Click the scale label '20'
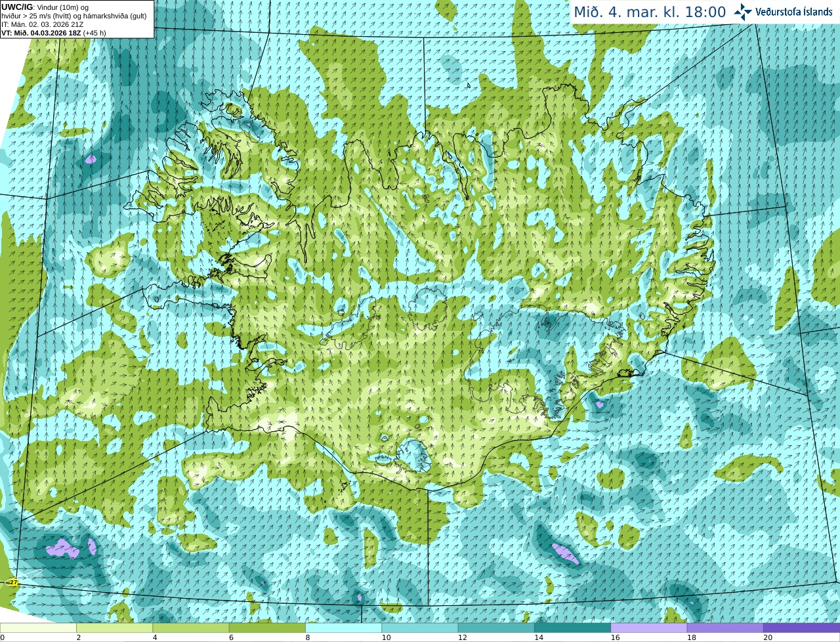 [768, 637]
